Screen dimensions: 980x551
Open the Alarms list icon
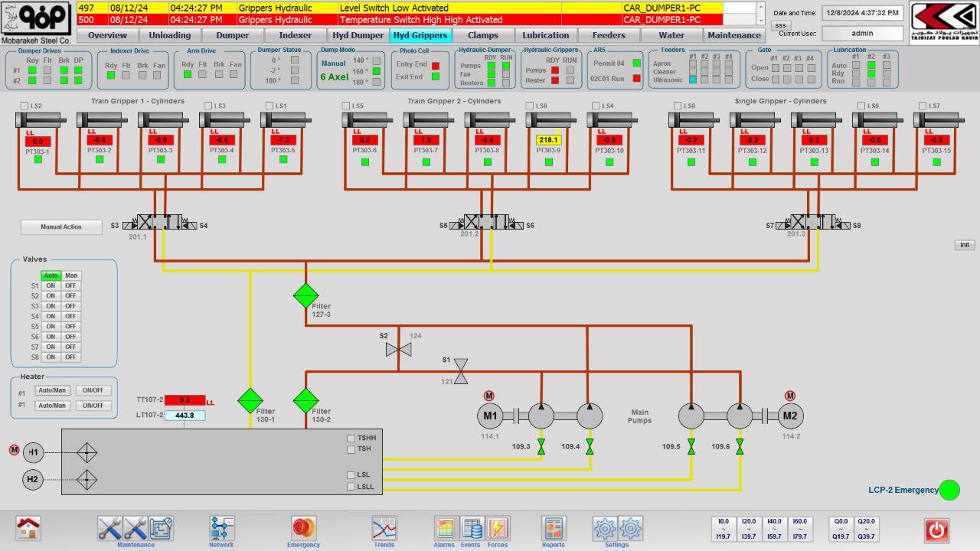coord(445,529)
